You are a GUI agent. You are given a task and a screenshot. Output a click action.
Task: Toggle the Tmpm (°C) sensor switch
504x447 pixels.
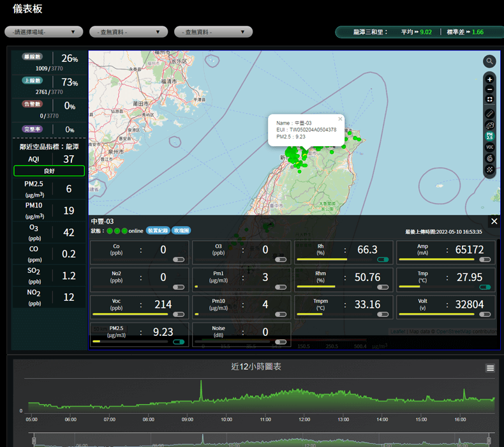click(383, 314)
